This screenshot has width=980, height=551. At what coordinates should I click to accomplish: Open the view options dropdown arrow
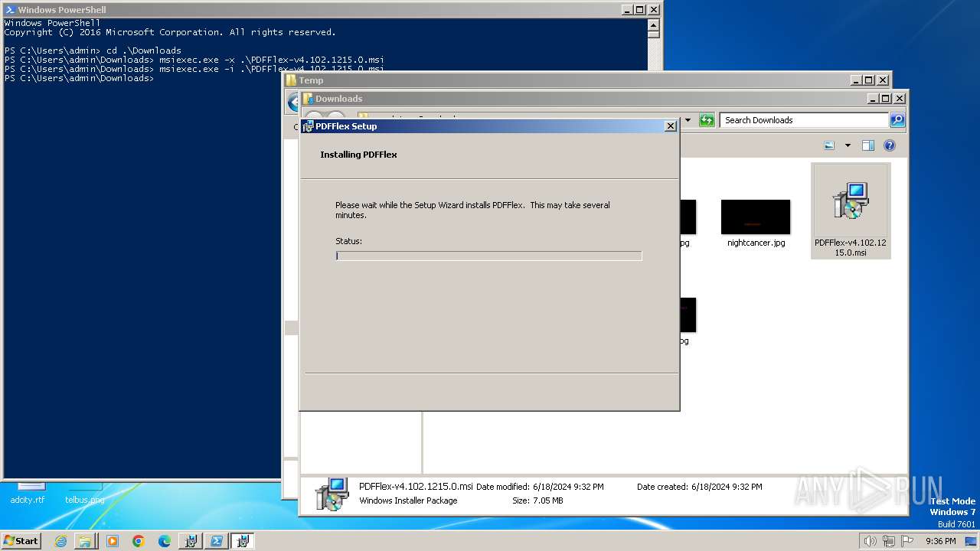tap(848, 145)
